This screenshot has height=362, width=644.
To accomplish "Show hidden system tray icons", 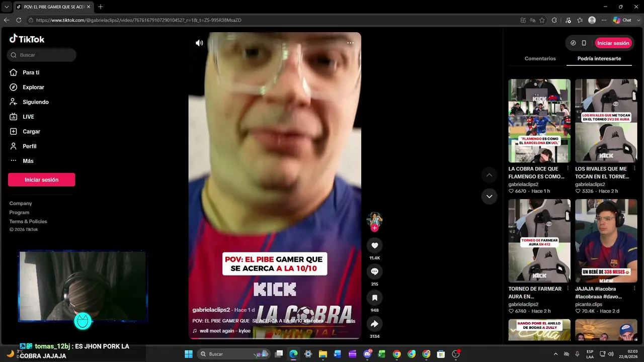I will click(x=555, y=354).
